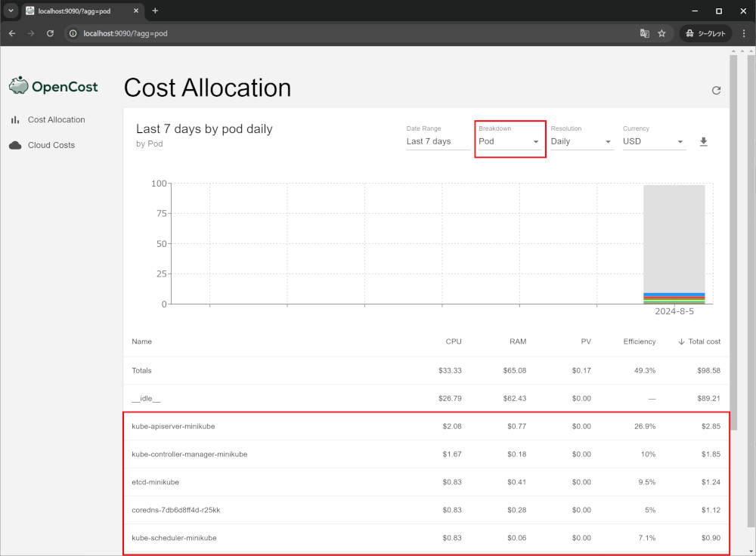Select the kube-apiserver-minikube row name

[x=173, y=426]
